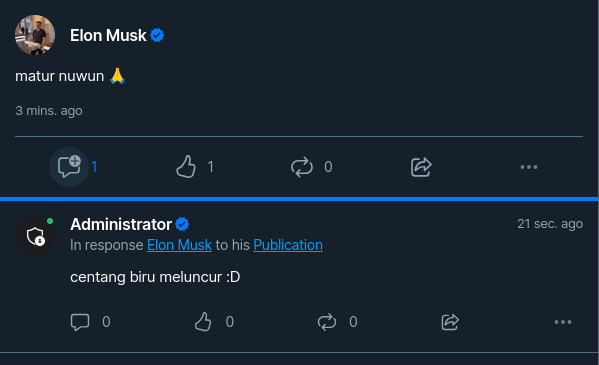Open the Elon Musk link in the reply header
599x365 pixels.
(x=179, y=245)
